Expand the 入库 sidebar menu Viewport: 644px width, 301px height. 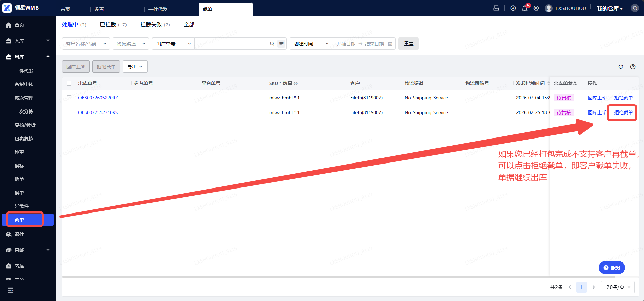[28, 41]
